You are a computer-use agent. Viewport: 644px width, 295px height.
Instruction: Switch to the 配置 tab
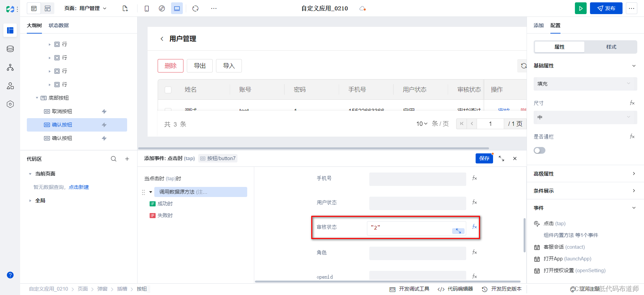[555, 26]
